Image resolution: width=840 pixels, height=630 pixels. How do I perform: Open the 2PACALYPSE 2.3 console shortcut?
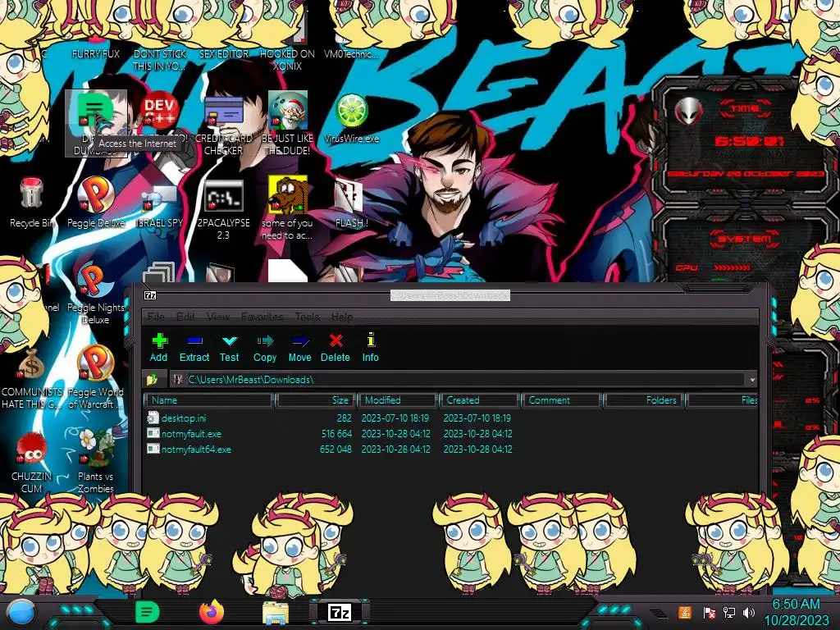click(x=223, y=209)
